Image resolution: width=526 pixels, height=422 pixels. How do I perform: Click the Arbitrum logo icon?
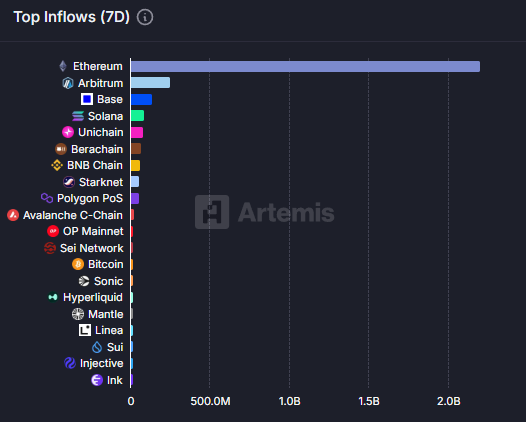click(x=68, y=83)
